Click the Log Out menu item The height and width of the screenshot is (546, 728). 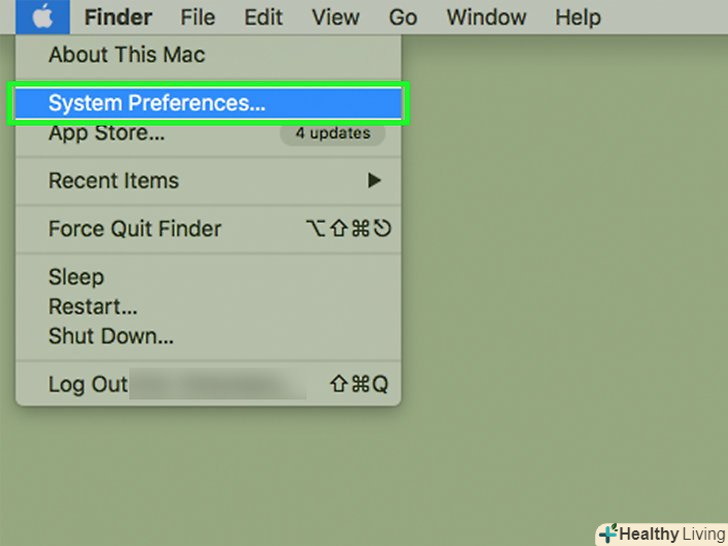[88, 385]
